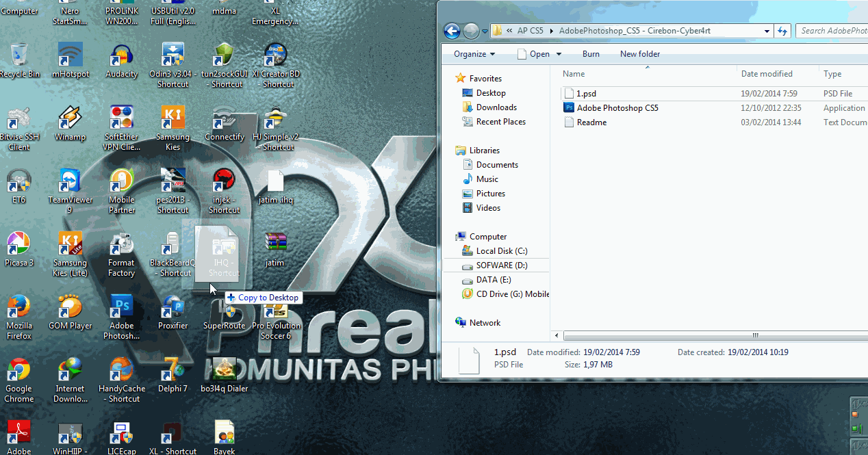Expand the address bar history dropdown

point(767,31)
